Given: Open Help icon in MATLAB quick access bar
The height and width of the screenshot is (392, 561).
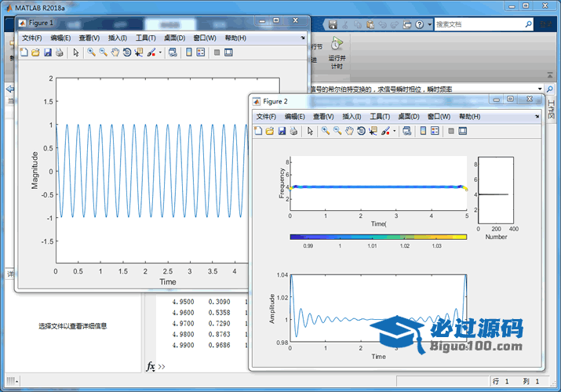Looking at the screenshot, I should click(419, 24).
